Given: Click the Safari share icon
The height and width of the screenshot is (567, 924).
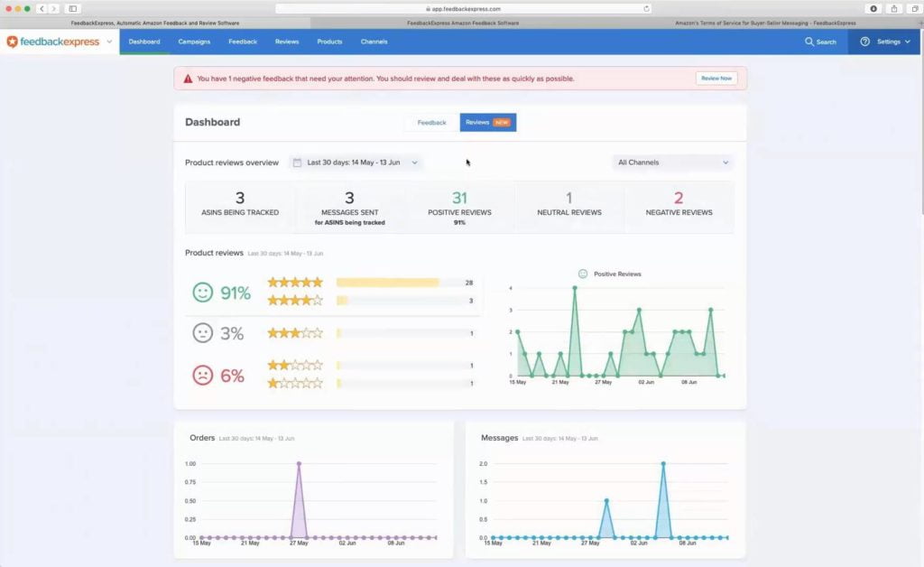Looking at the screenshot, I should (x=894, y=9).
